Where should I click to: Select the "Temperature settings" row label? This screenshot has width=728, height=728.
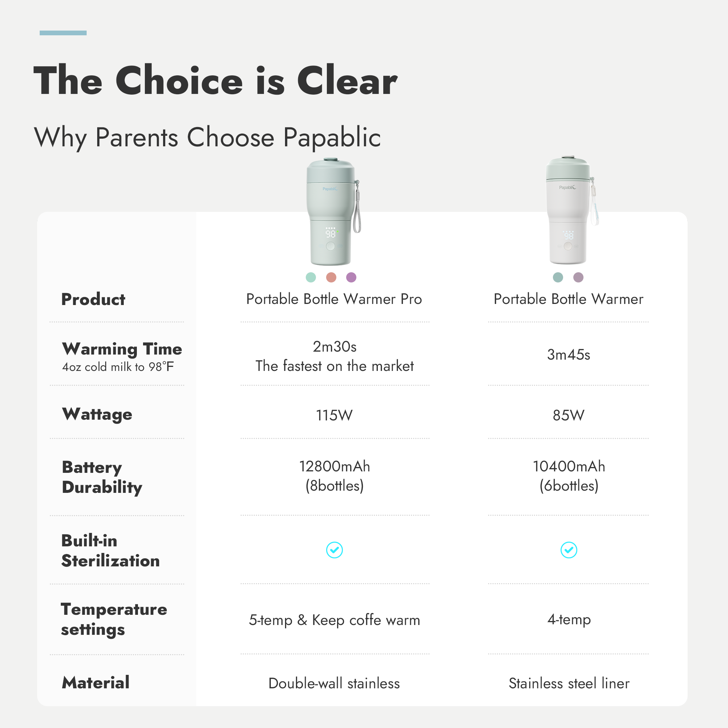pos(114,619)
